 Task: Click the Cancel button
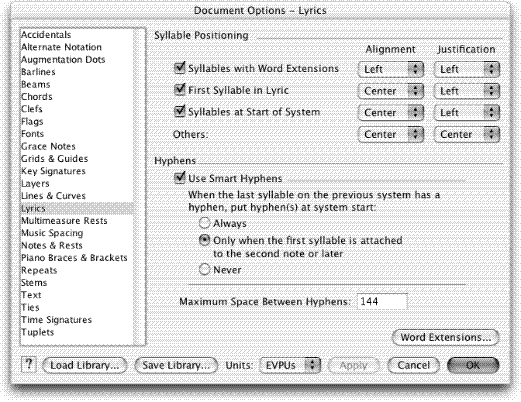(x=413, y=365)
